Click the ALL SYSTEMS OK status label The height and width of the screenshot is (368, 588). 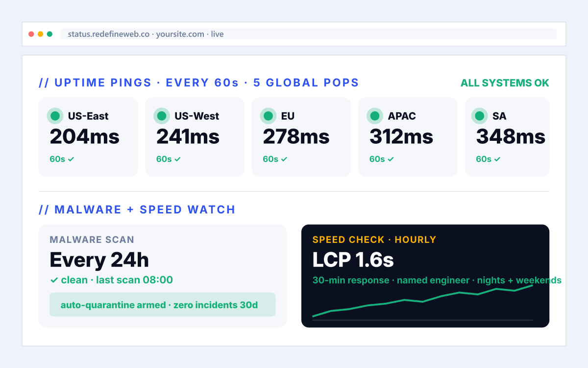505,83
